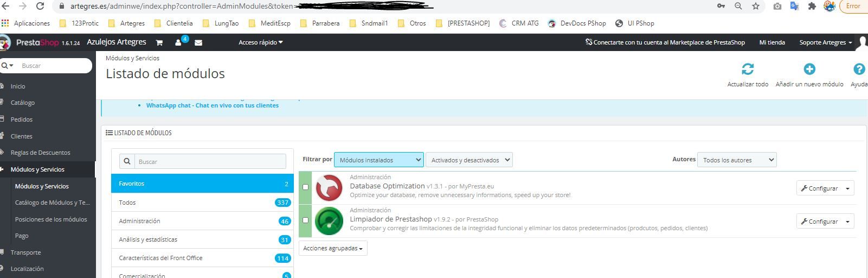This screenshot has height=278, width=868.
Task: Open Transporte in the sidebar
Action: coord(25,252)
